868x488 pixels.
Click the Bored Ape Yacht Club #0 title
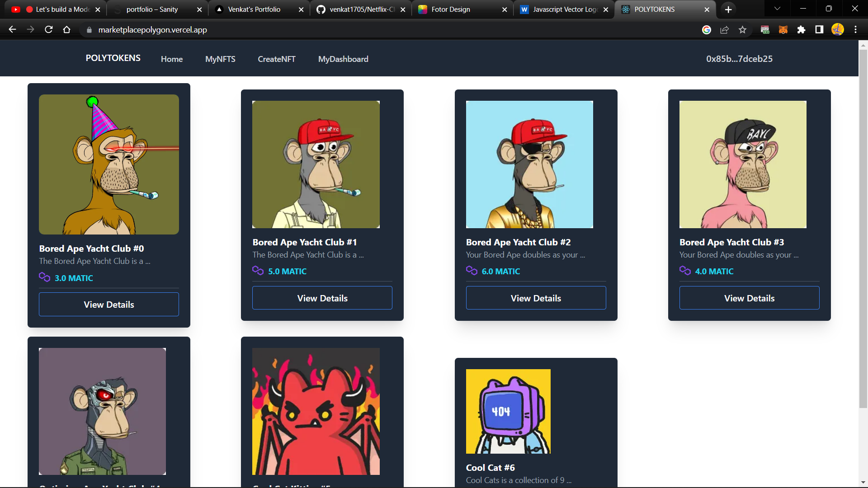pyautogui.click(x=91, y=249)
